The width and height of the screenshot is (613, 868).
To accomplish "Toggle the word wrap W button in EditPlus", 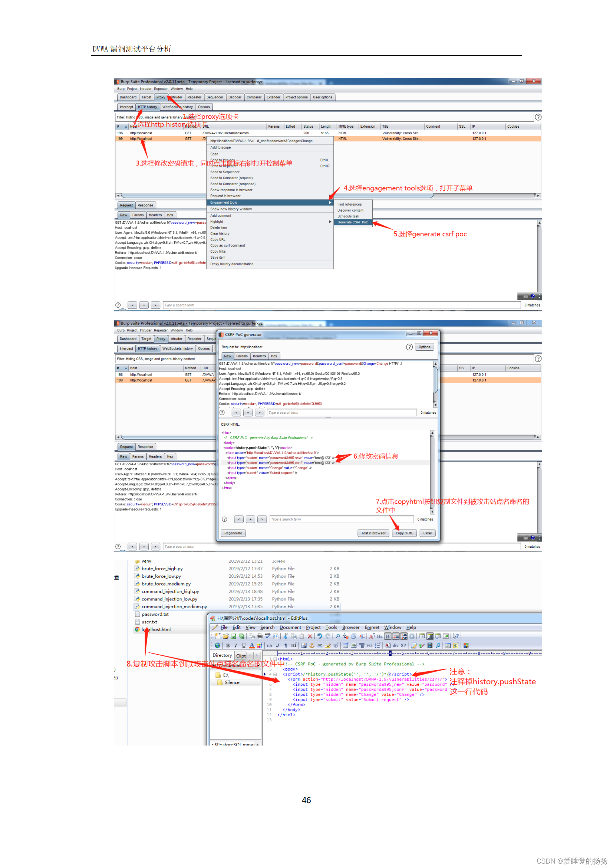I will pos(388,636).
